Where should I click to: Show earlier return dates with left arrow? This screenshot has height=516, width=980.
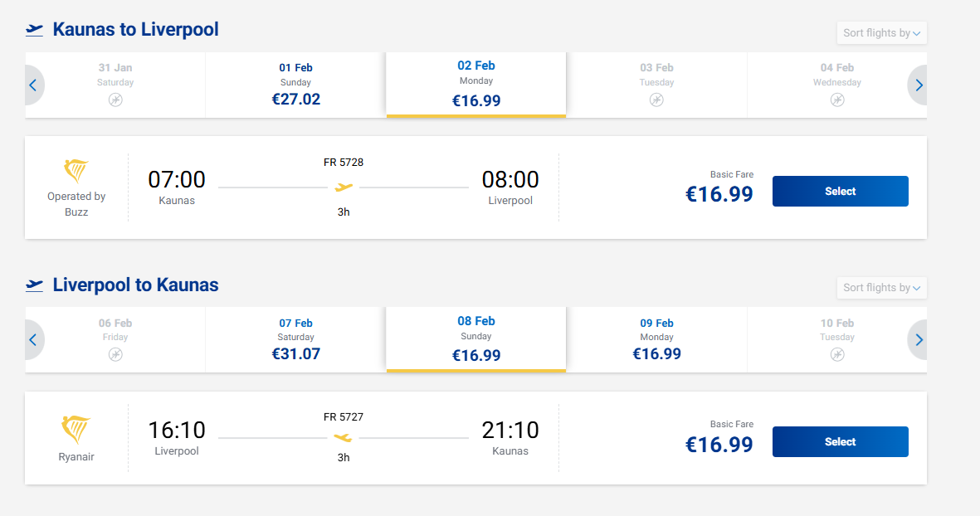33,339
